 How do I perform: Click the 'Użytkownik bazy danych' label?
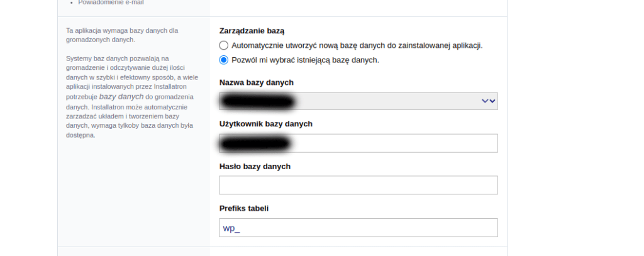tap(266, 124)
